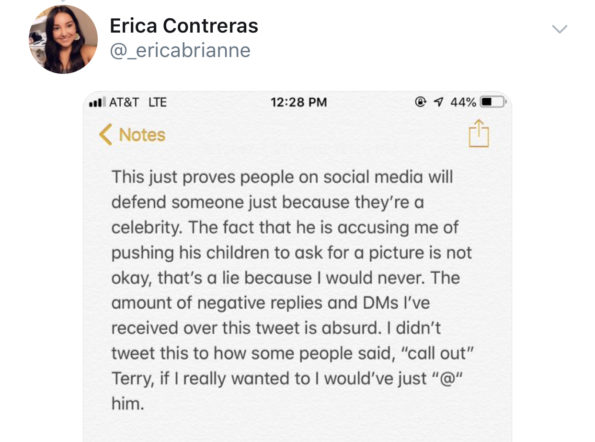This screenshot has height=442, width=595.
Task: Click the 12:28 PM clock
Action: 299,102
